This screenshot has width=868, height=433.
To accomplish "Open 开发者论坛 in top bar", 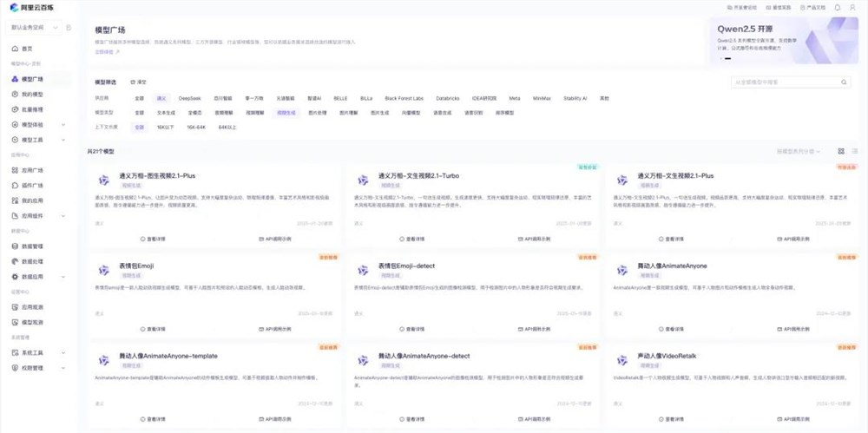I will [742, 8].
